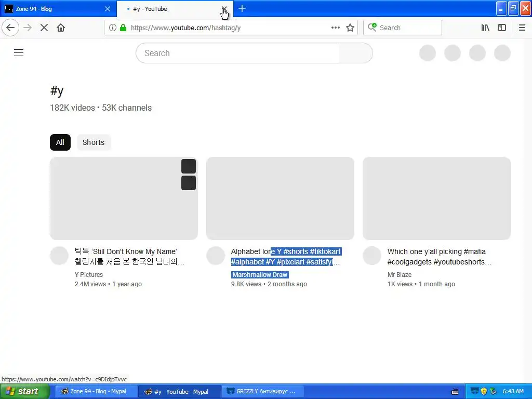The width and height of the screenshot is (532, 399).
Task: Switch to the Zone 94 - Blog tab
Action: [58, 9]
